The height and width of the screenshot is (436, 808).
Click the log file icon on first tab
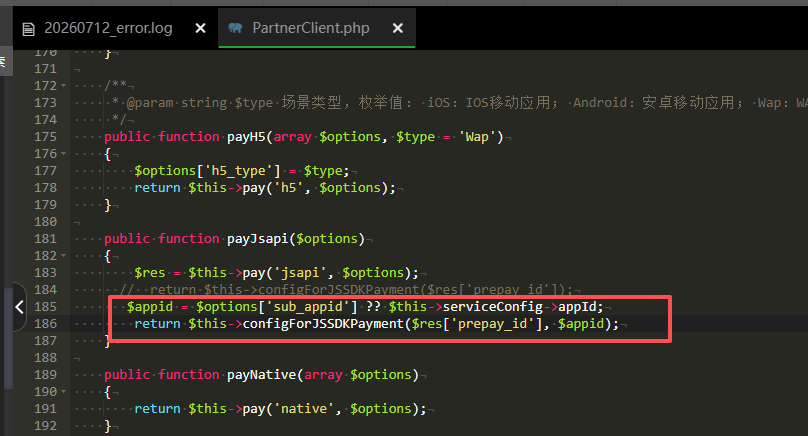pyautogui.click(x=29, y=29)
